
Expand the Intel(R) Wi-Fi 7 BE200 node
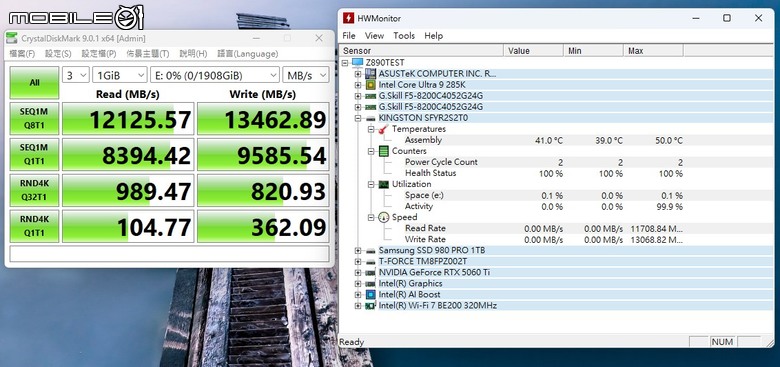coord(358,306)
